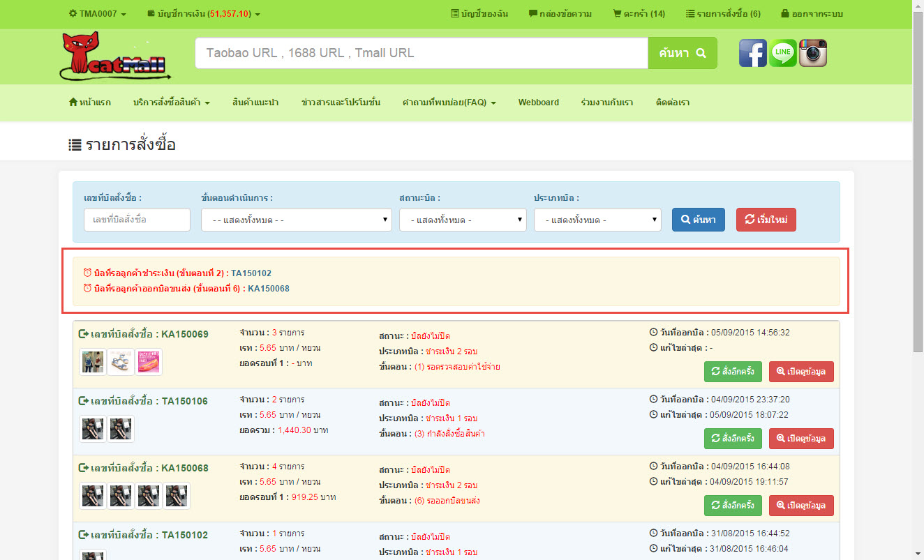Click สั่งอีกครั้ง for order KA150069
The width and height of the screenshot is (924, 560).
point(733,372)
